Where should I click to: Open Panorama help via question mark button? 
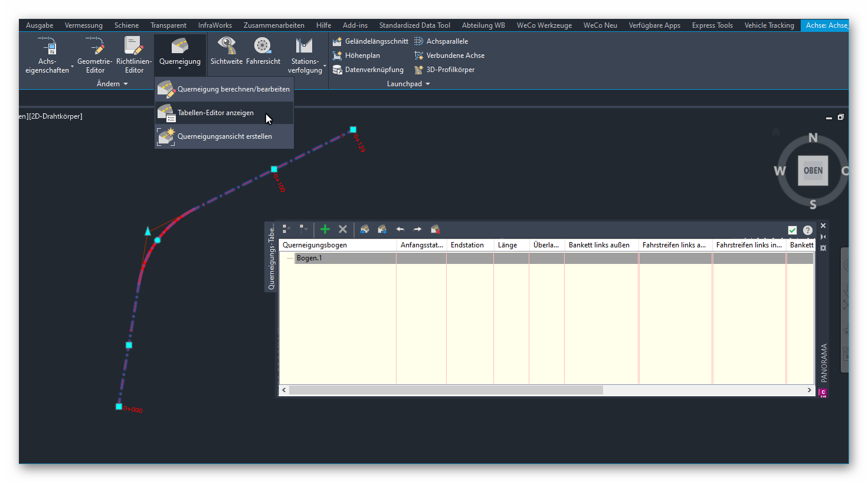[x=807, y=230]
